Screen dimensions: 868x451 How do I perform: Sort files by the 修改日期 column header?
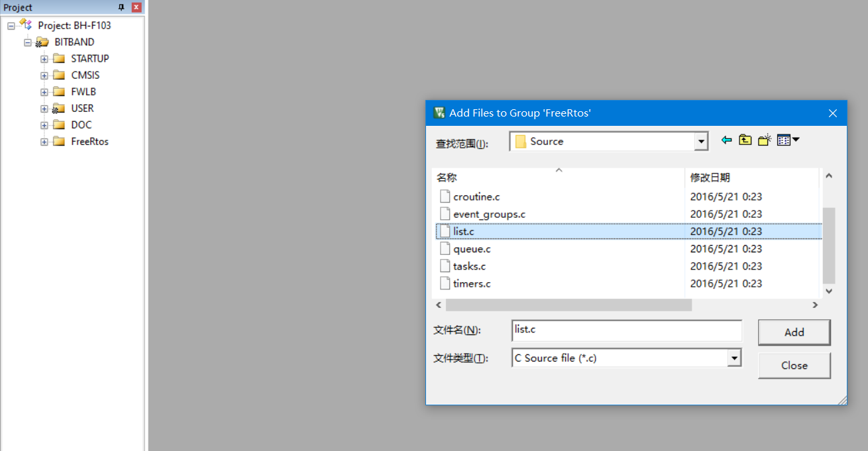[x=752, y=177]
